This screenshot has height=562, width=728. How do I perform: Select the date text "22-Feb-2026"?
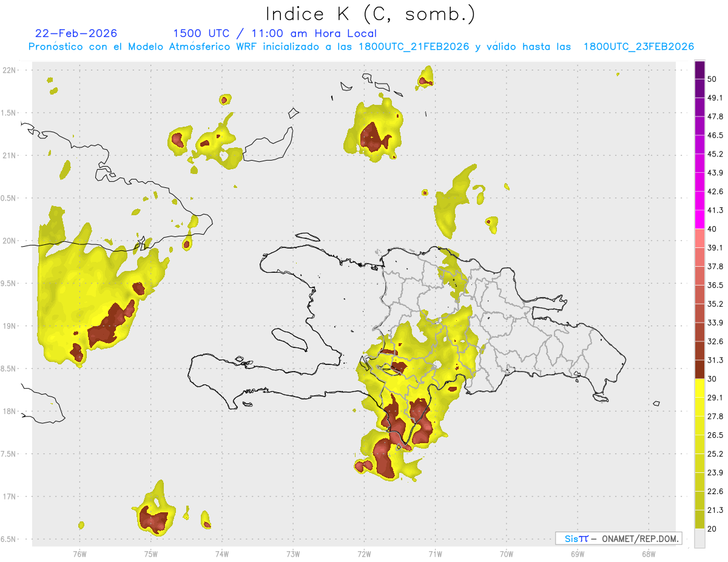coord(76,33)
